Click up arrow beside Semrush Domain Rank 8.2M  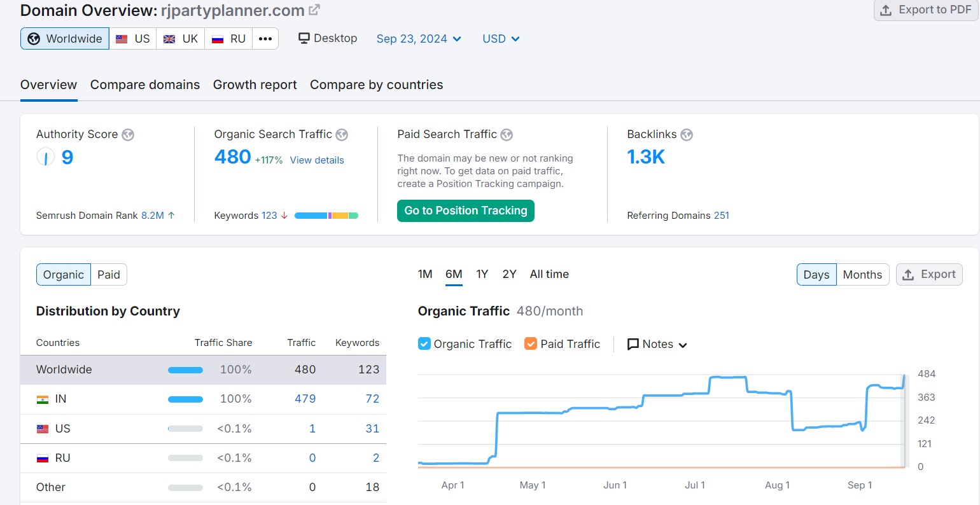pyautogui.click(x=171, y=216)
